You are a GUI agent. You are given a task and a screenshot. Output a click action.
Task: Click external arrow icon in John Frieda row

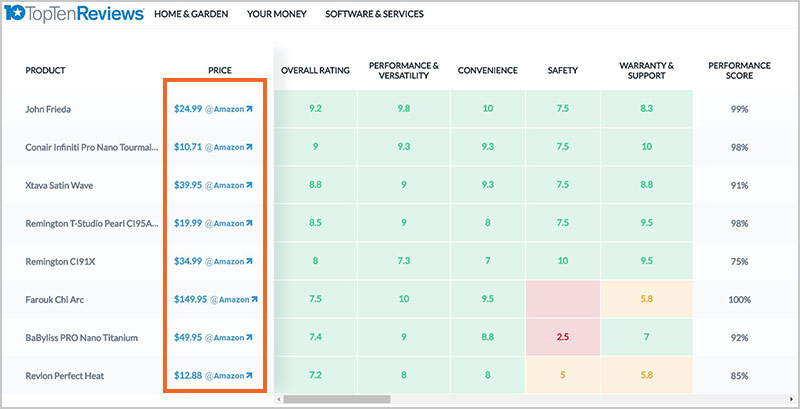click(x=249, y=109)
